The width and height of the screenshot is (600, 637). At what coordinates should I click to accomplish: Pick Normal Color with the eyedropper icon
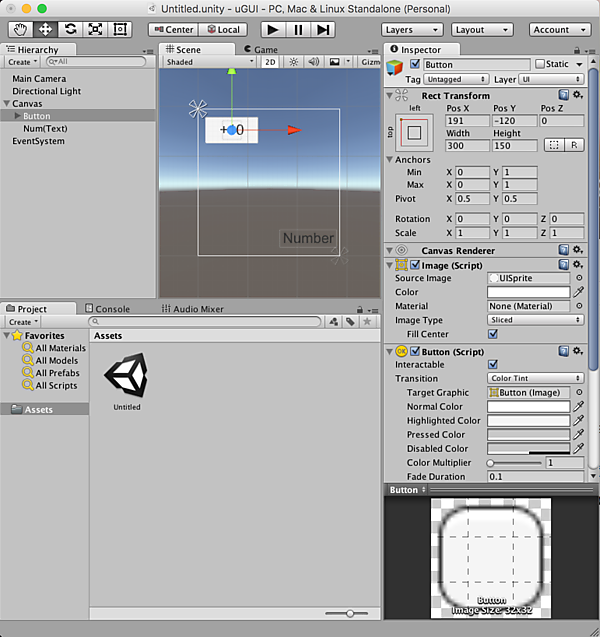[x=578, y=407]
